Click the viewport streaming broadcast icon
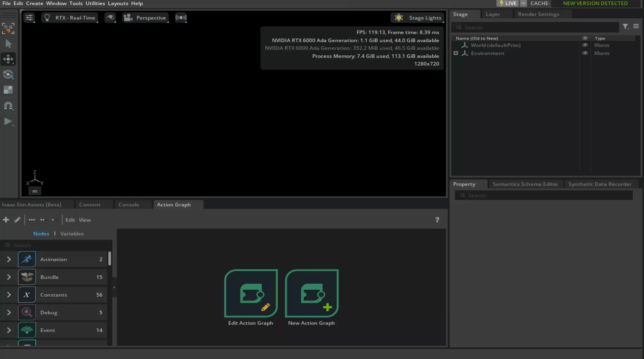 click(181, 18)
